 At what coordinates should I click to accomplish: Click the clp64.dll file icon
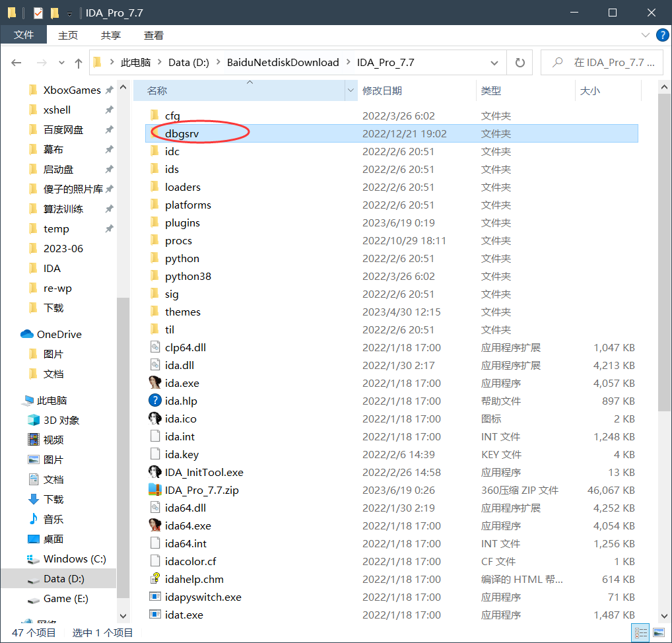coord(154,347)
